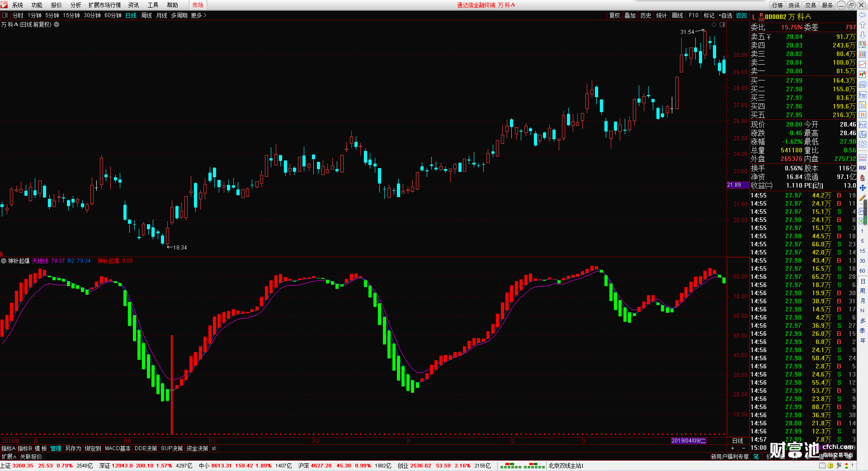Screen dimensions: 868x471
Task: Select the 60分钟 period
Action: pos(113,15)
